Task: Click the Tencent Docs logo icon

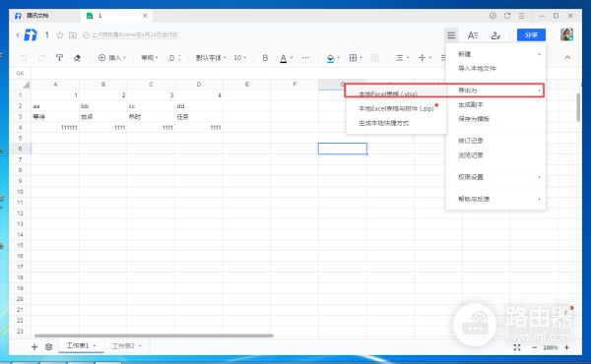Action: pos(31,34)
